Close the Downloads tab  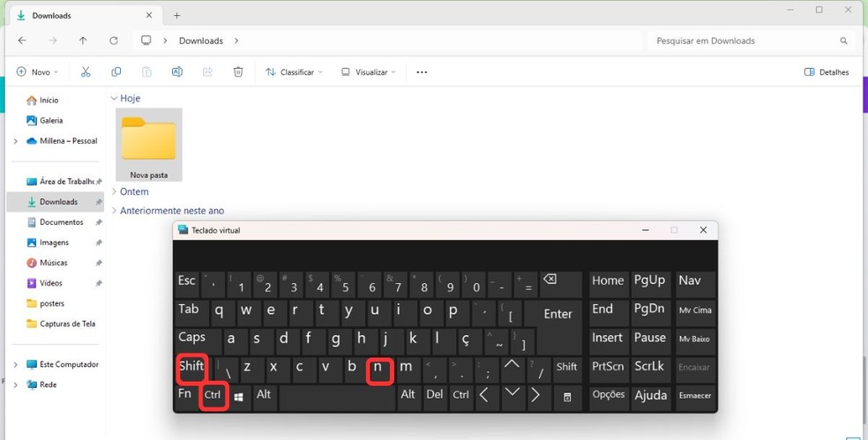149,16
